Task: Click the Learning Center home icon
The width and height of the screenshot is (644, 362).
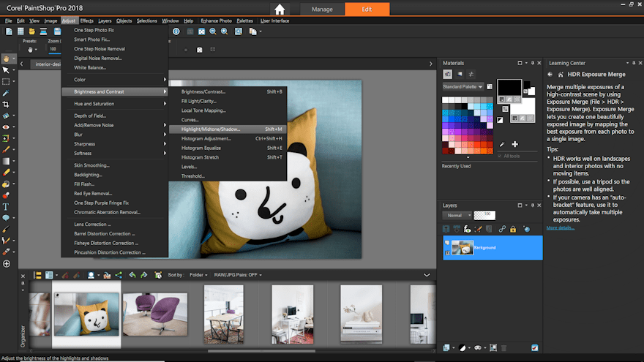Action: point(561,75)
